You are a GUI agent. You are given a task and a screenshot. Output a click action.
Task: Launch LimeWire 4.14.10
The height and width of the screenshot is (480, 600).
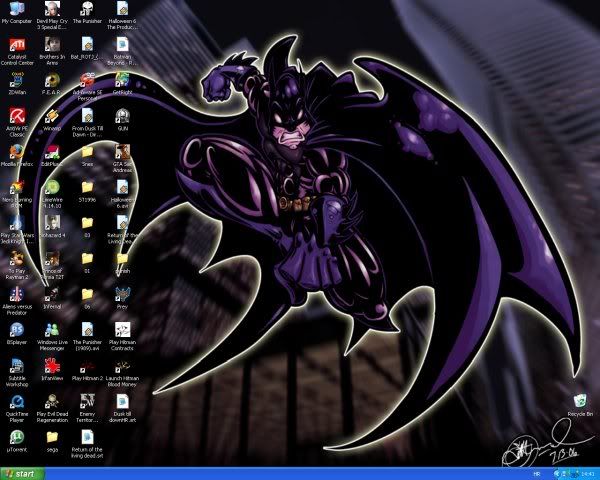click(52, 194)
